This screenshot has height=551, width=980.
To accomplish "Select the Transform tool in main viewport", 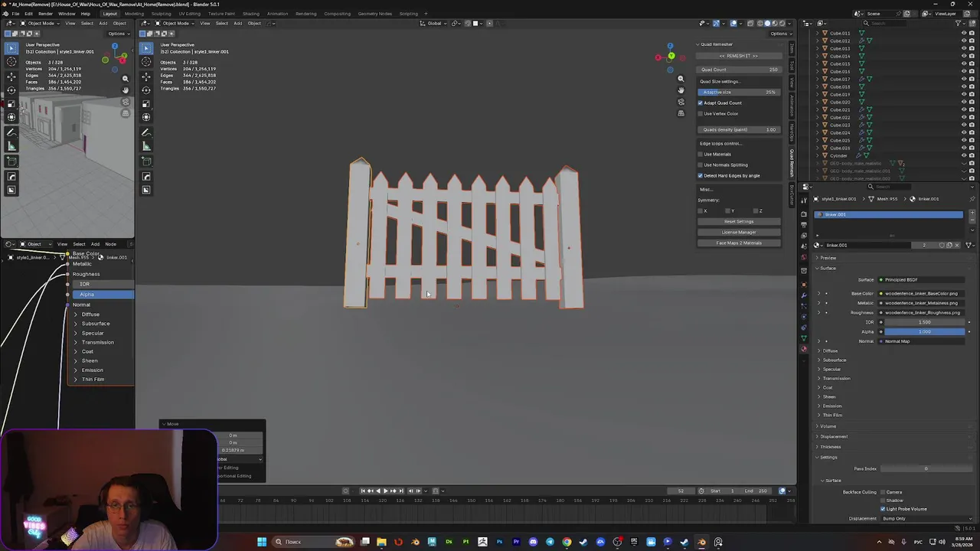I will pyautogui.click(x=146, y=116).
